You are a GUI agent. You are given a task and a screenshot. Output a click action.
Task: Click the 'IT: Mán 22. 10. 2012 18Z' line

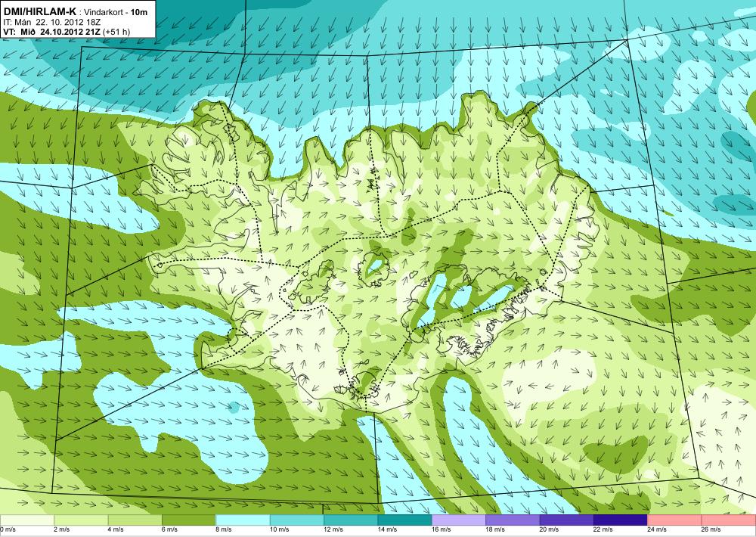coord(51,22)
